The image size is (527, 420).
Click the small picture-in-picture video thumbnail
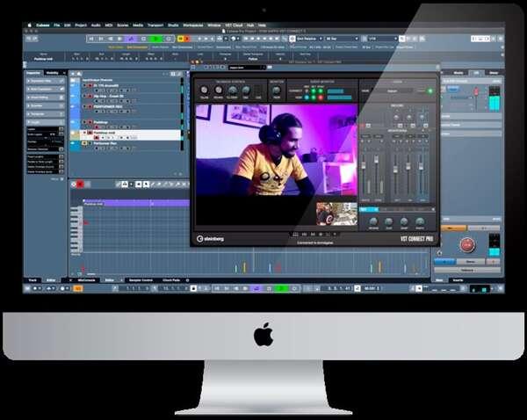[x=336, y=214]
